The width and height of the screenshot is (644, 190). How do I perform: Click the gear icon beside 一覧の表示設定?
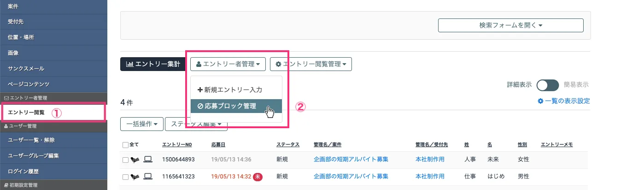click(540, 101)
